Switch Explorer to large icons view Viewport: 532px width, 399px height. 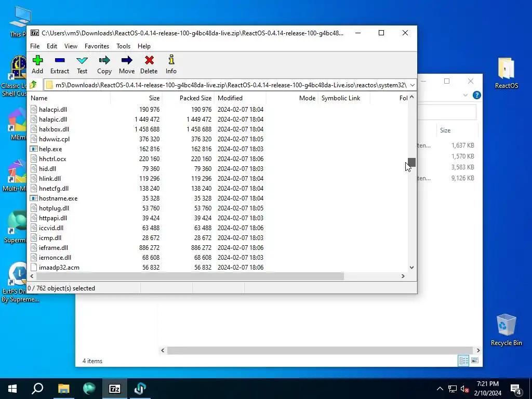[x=475, y=361]
